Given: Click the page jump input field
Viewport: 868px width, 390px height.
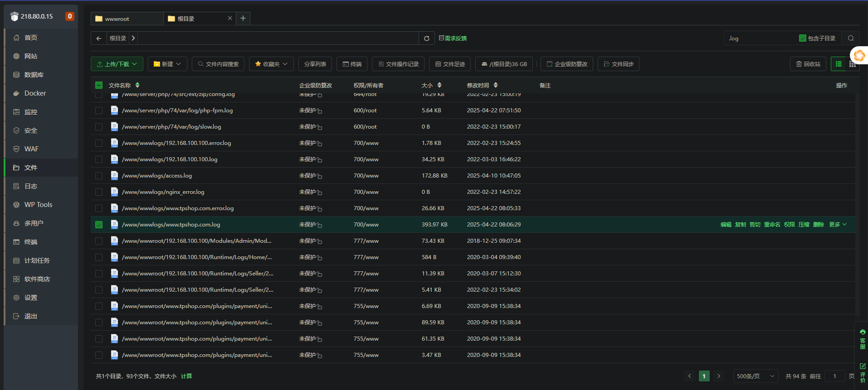Looking at the screenshot, I should click(x=834, y=376).
